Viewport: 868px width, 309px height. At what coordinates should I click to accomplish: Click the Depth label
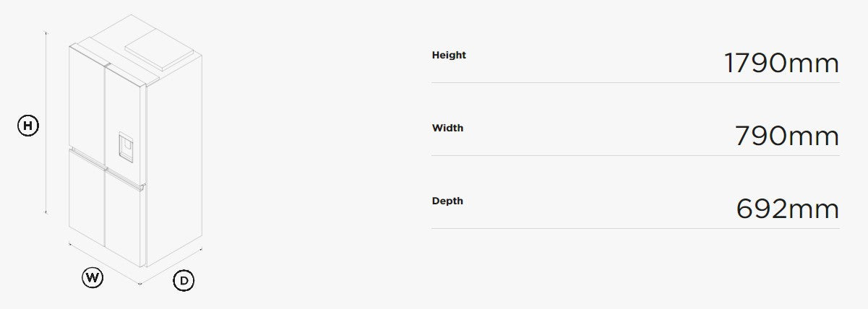click(447, 201)
